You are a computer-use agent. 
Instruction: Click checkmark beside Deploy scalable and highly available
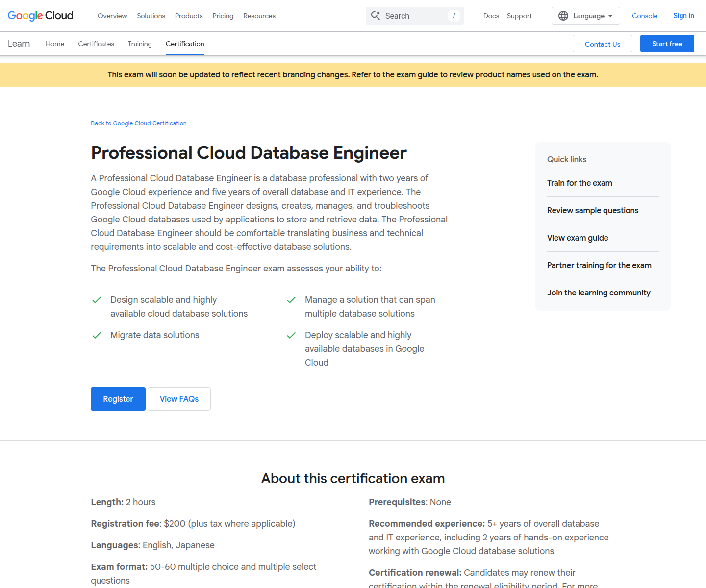pos(291,335)
